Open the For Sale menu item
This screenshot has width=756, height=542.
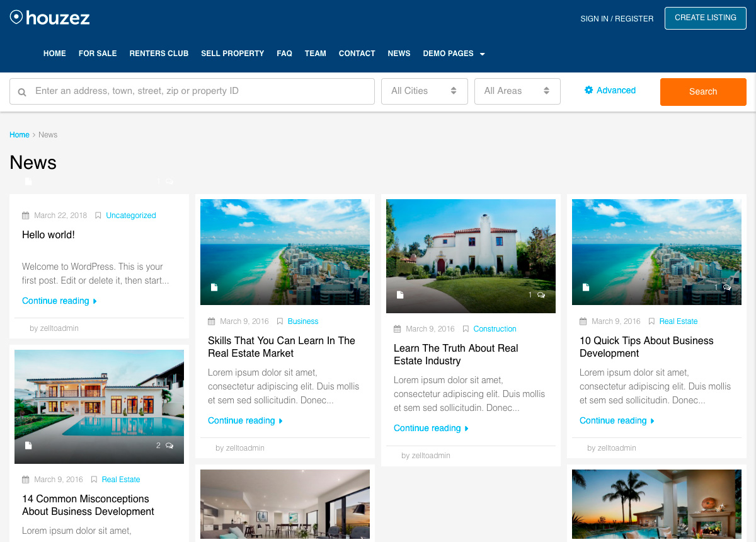coord(98,54)
